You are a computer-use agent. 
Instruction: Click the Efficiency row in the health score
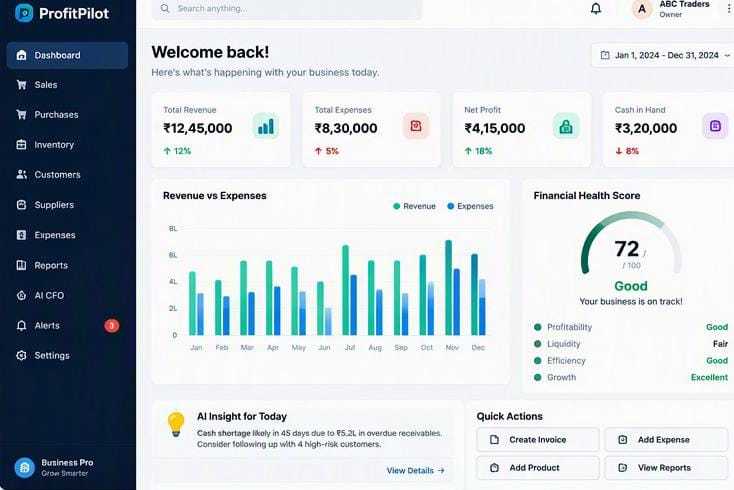point(631,360)
